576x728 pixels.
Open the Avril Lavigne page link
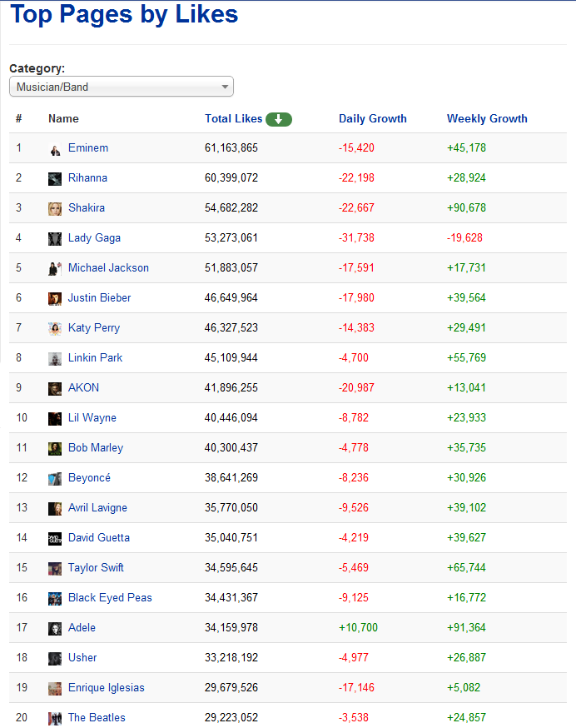97,507
